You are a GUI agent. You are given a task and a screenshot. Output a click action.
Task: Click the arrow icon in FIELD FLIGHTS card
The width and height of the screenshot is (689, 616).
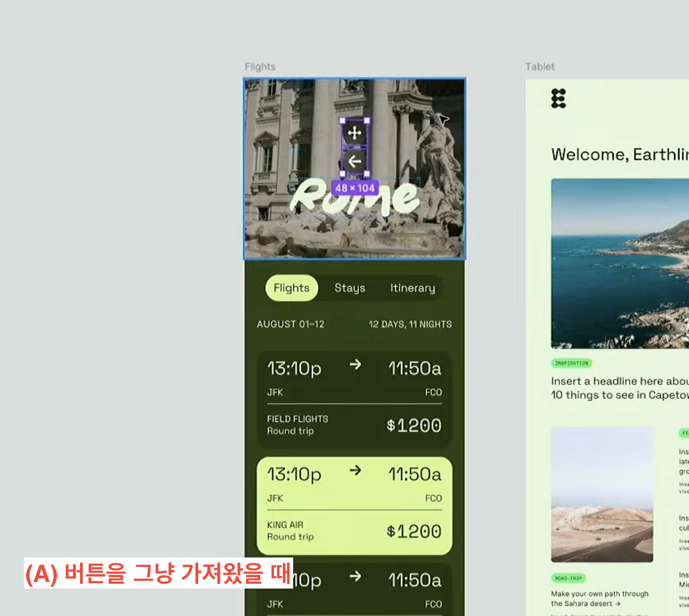coord(355,365)
